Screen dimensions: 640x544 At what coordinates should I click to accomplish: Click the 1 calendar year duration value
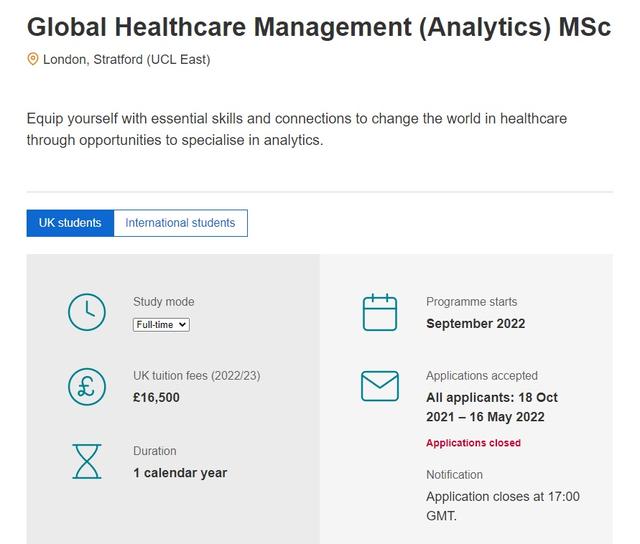pyautogui.click(x=180, y=473)
